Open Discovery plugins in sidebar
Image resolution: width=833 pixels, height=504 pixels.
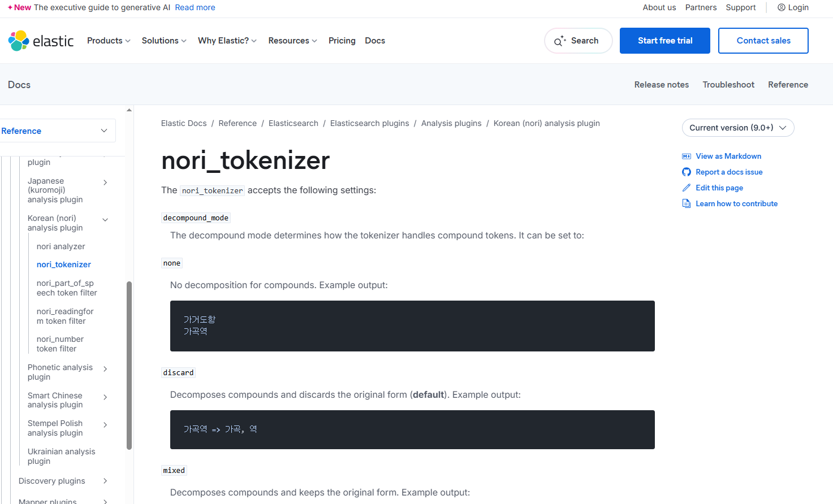point(52,481)
